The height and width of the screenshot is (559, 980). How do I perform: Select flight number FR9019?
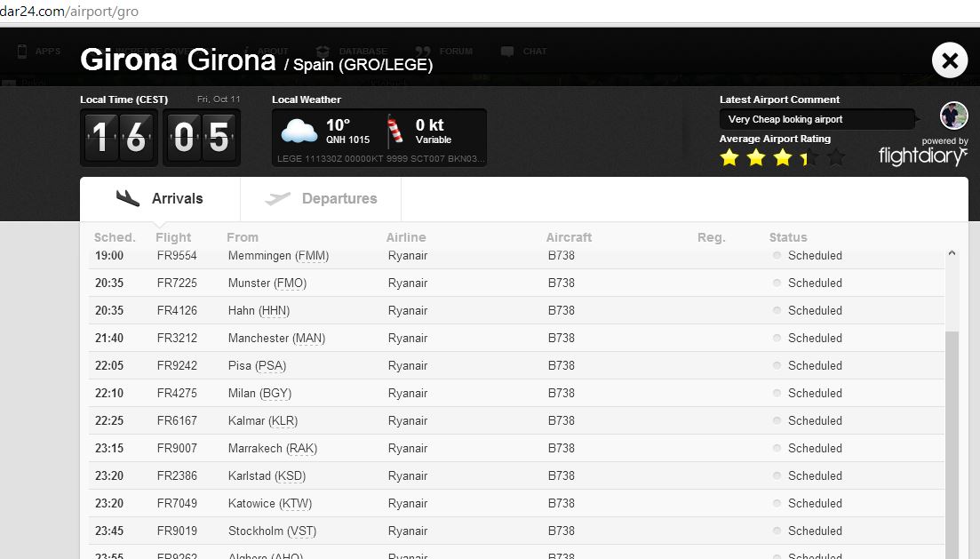pos(177,531)
